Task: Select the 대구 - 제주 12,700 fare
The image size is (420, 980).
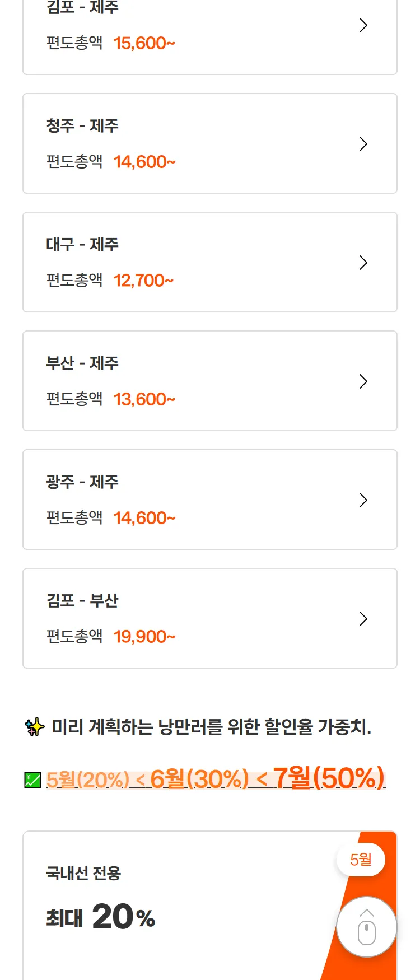Action: click(x=143, y=280)
